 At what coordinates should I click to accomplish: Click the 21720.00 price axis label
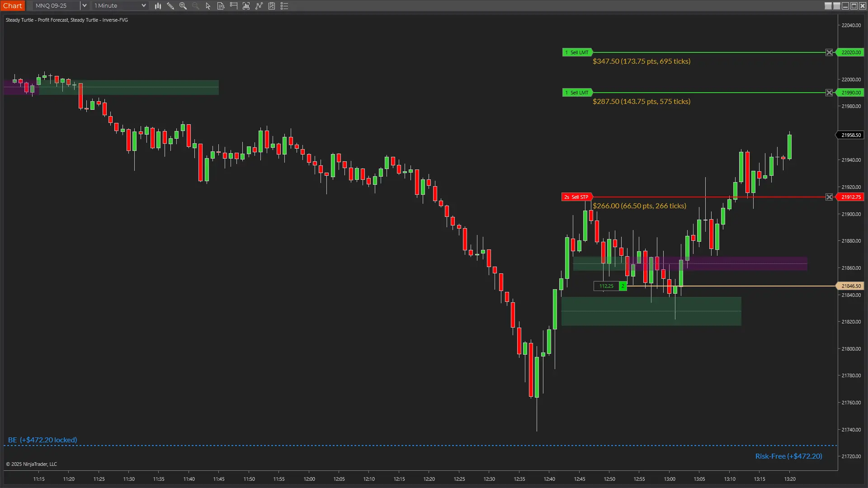(851, 456)
